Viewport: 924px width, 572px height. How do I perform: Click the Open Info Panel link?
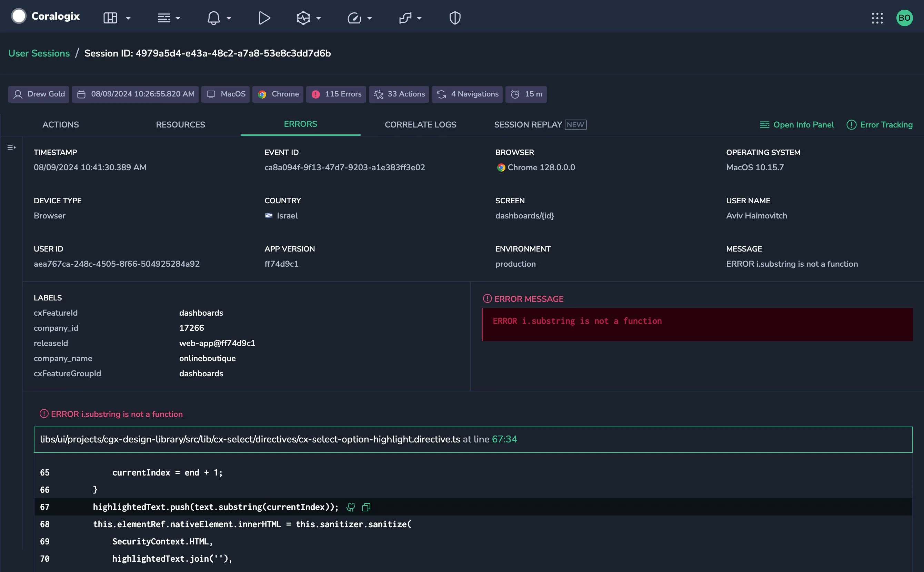tap(797, 125)
